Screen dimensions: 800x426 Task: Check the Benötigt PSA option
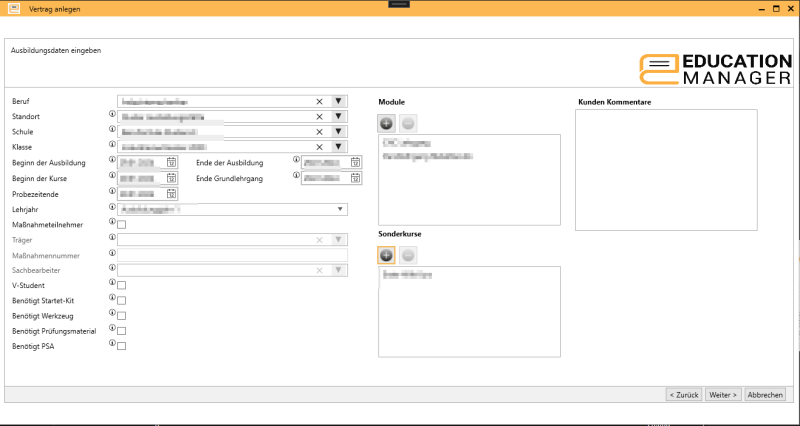[122, 346]
